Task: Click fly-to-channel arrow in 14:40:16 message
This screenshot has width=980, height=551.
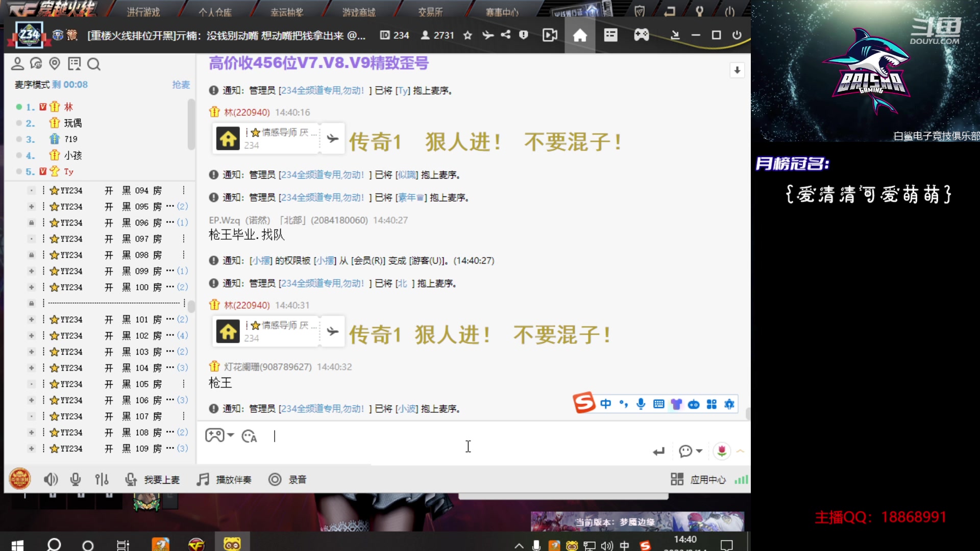Action: click(x=333, y=138)
